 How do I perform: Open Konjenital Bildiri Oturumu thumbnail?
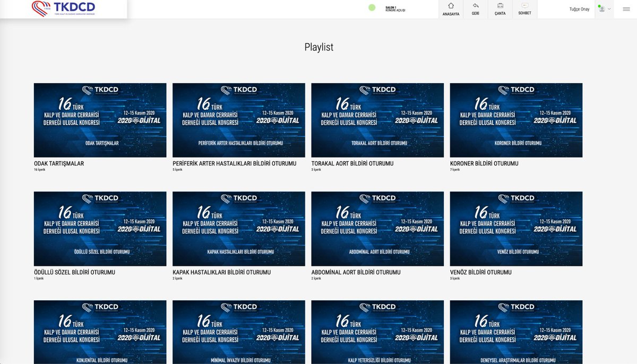coord(100,332)
